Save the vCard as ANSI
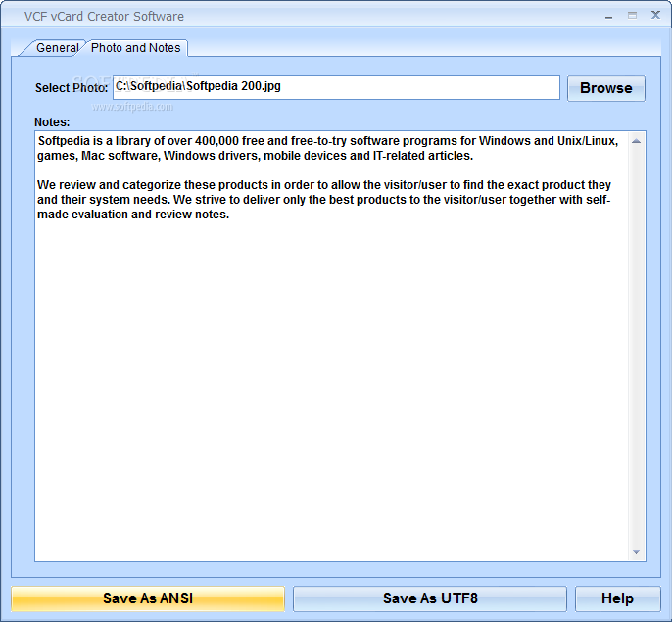This screenshot has height=622, width=672. (x=148, y=598)
